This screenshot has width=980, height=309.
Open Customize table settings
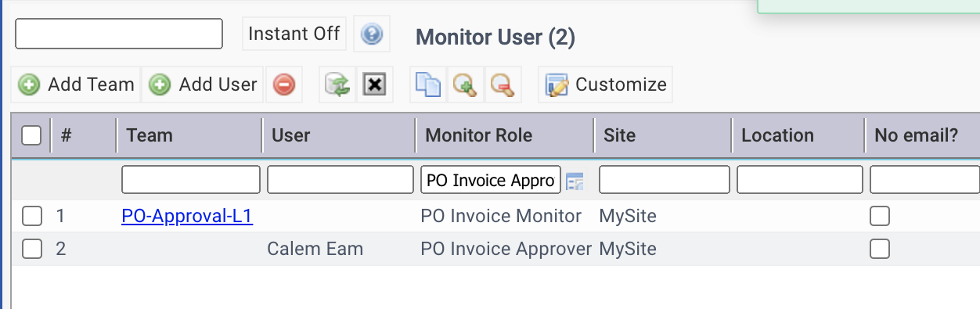pos(606,84)
